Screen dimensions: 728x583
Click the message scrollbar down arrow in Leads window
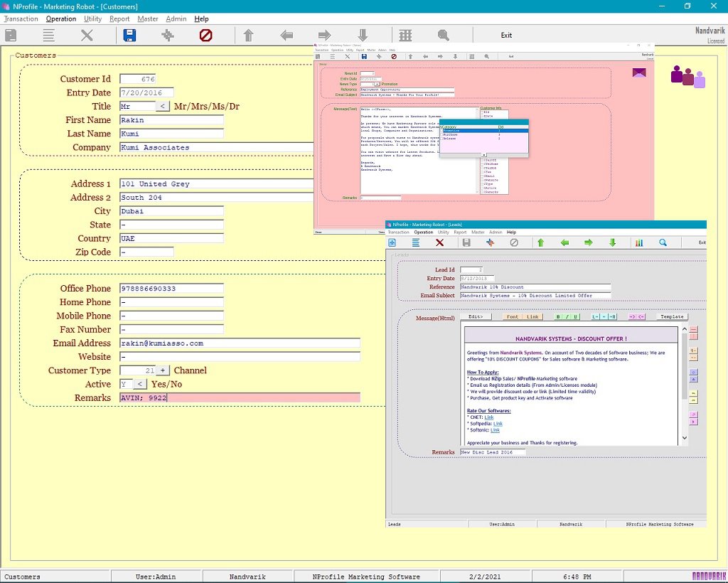pyautogui.click(x=685, y=438)
